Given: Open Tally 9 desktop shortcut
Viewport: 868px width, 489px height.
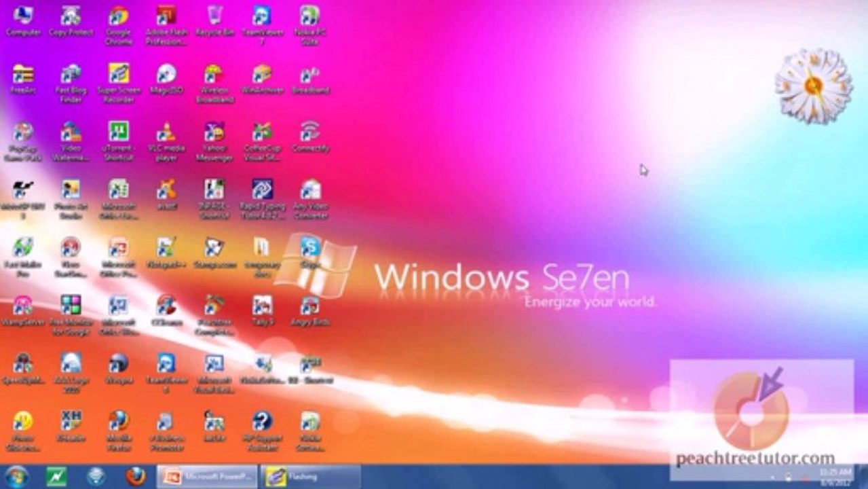Looking at the screenshot, I should coord(262,311).
